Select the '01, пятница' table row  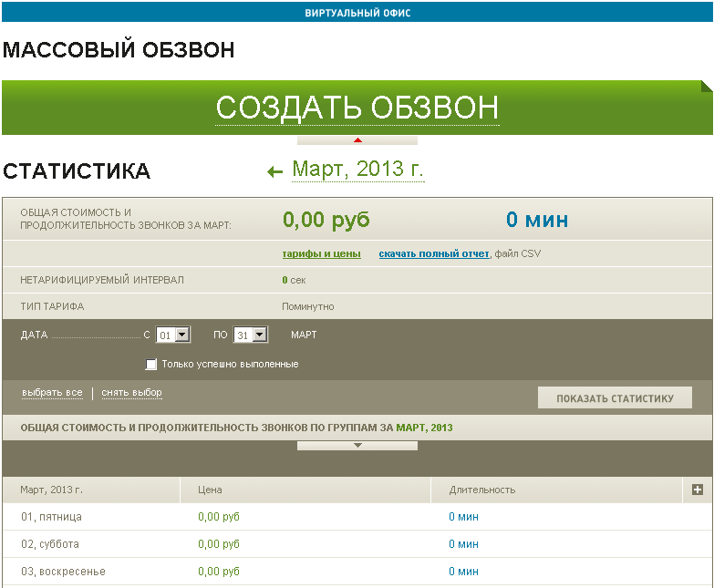(51, 517)
